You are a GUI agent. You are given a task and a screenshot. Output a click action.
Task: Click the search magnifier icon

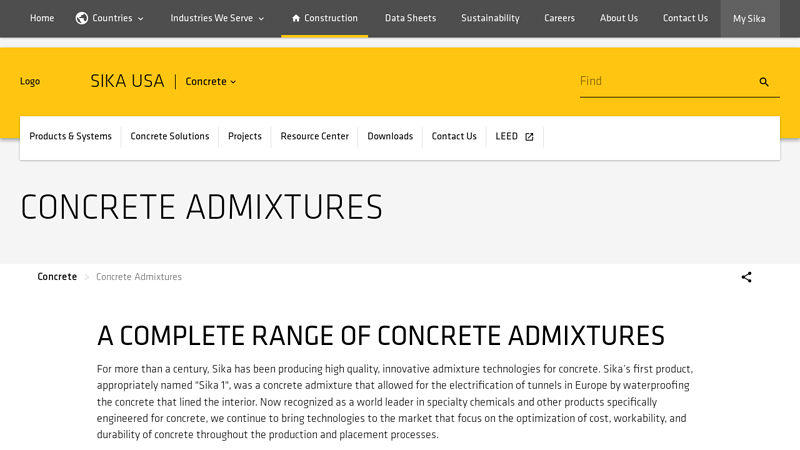(x=764, y=82)
